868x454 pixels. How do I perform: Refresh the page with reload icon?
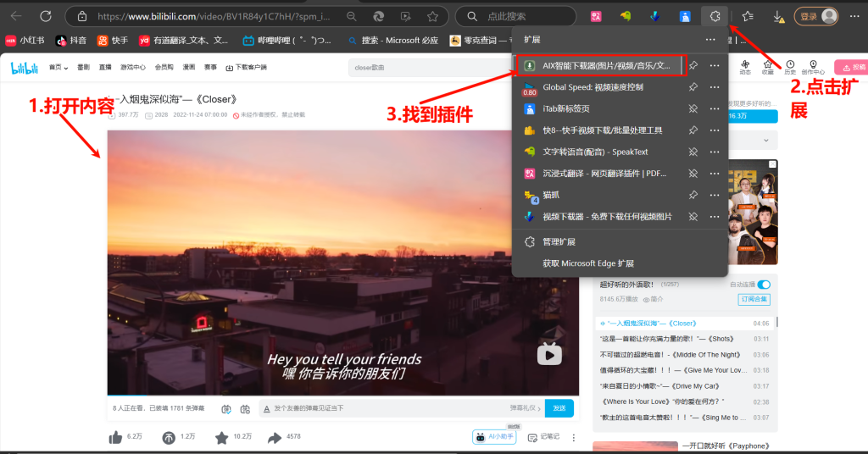46,16
